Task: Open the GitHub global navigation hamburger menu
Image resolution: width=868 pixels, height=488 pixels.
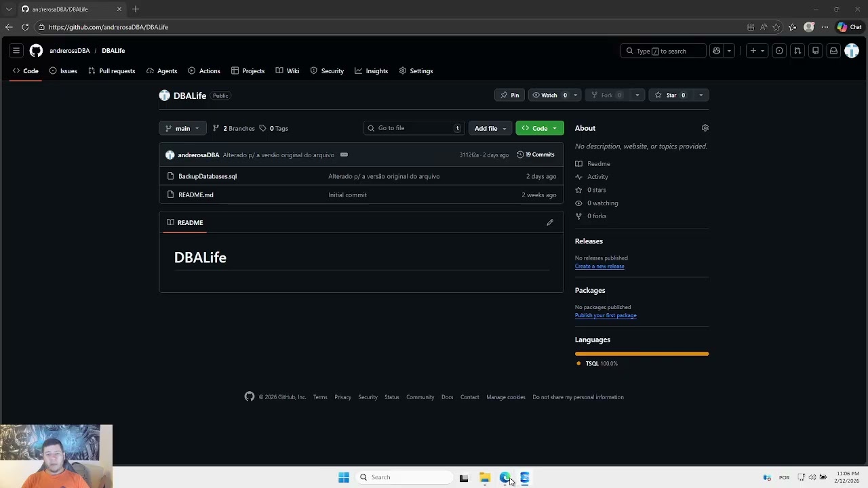Action: click(x=16, y=51)
